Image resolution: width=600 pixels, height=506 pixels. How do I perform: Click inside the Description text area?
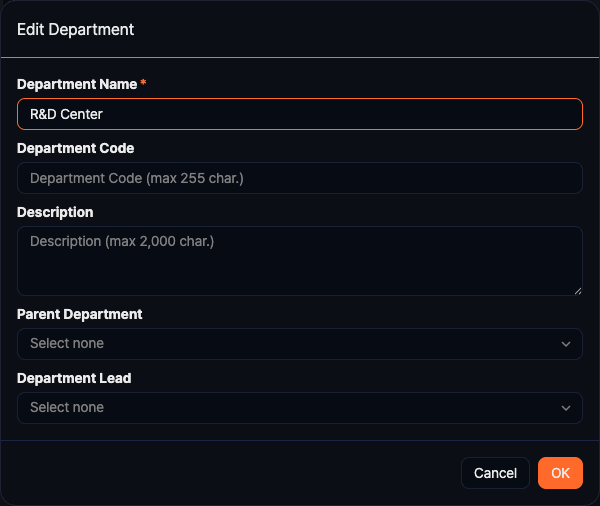pyautogui.click(x=300, y=260)
